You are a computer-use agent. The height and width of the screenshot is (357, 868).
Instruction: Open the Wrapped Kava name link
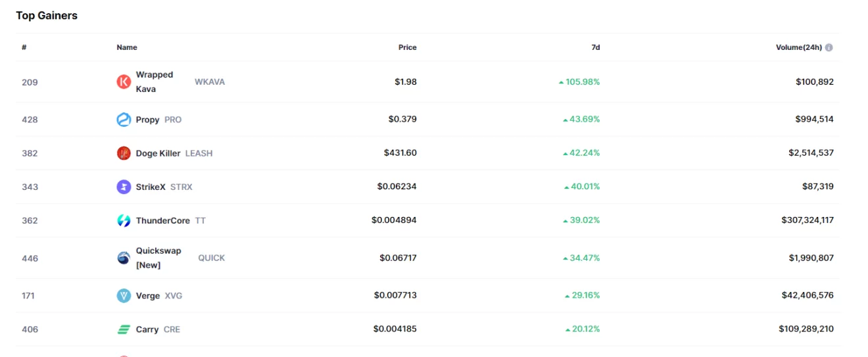click(155, 82)
